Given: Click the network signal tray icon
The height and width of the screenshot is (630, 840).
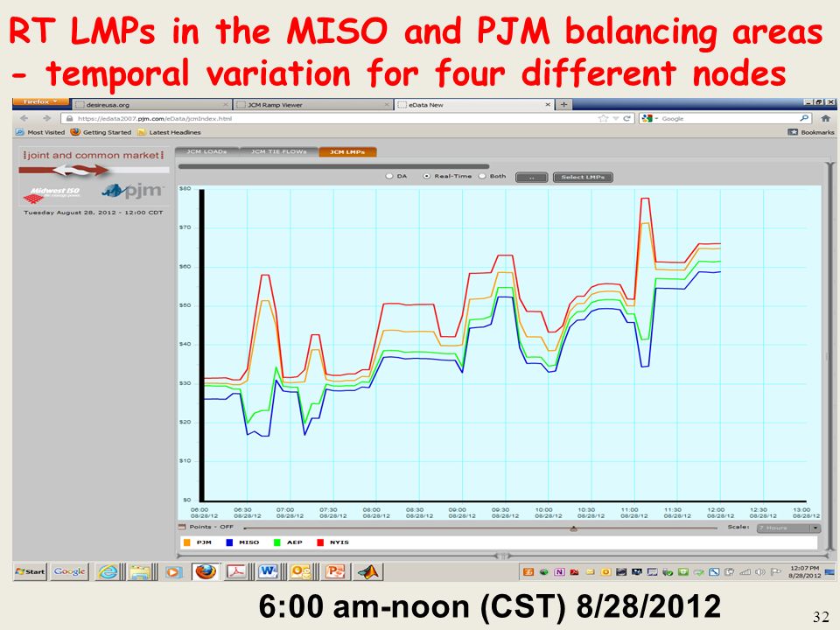Looking at the screenshot, I should point(744,572).
